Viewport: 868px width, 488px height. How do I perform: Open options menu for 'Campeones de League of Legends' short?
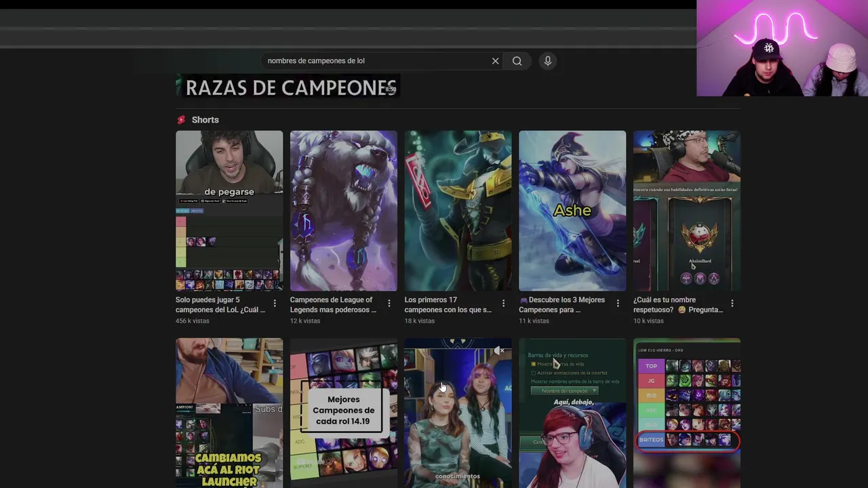[389, 304]
